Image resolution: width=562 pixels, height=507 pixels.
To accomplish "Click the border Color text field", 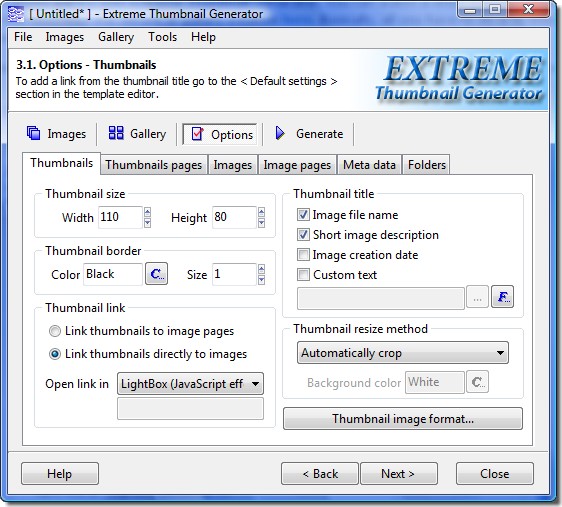I will [113, 274].
